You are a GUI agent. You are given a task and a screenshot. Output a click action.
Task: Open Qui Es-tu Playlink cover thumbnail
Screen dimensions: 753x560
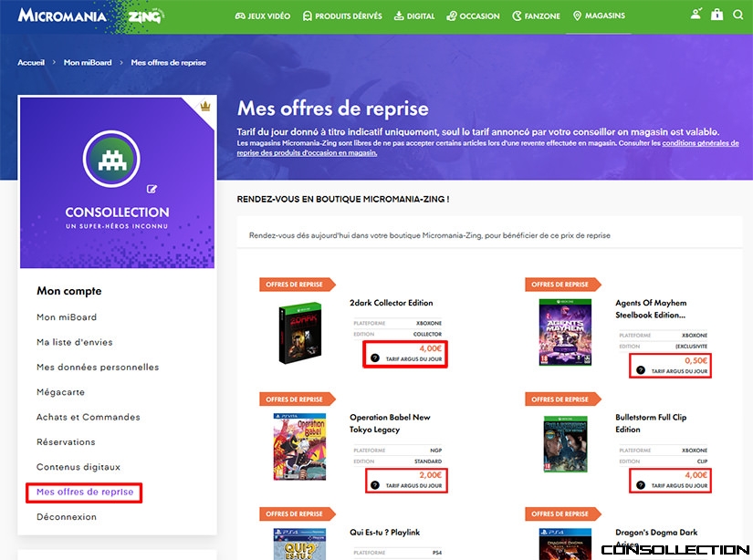299,544
